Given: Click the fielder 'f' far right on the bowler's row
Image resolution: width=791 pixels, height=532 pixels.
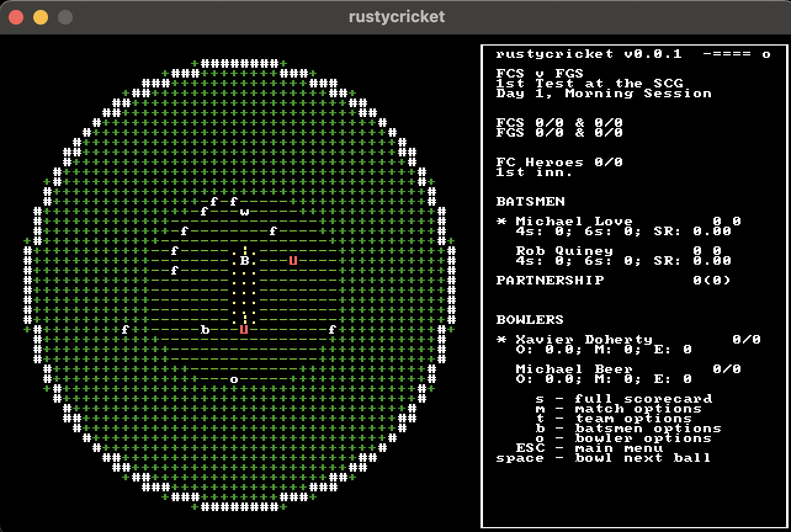Looking at the screenshot, I should tap(332, 330).
